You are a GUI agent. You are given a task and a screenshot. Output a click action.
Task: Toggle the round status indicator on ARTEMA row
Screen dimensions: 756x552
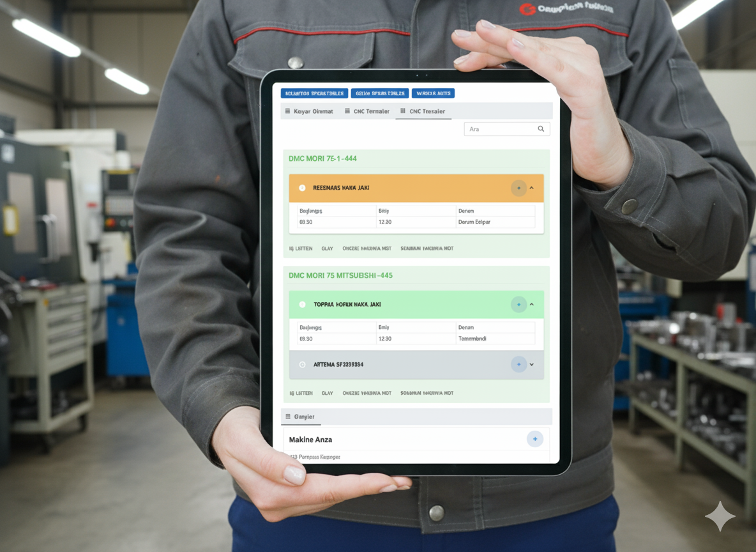point(303,365)
